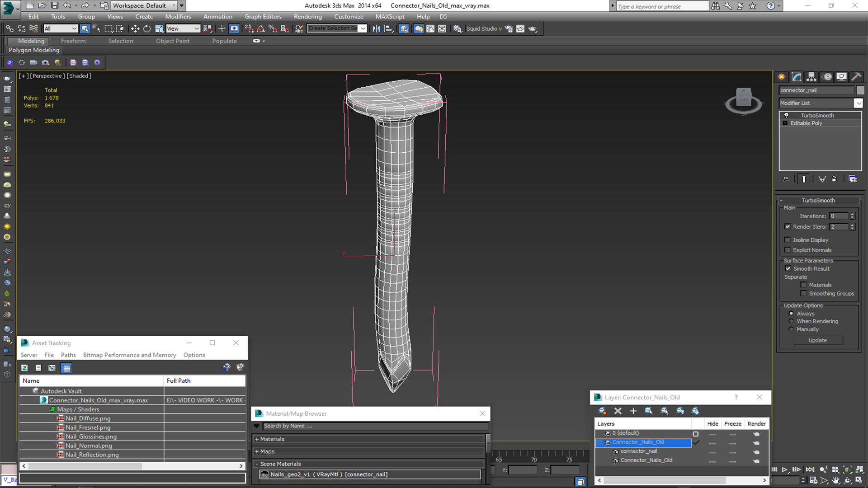
Task: Click the Graph Editors menu item
Action: [264, 16]
